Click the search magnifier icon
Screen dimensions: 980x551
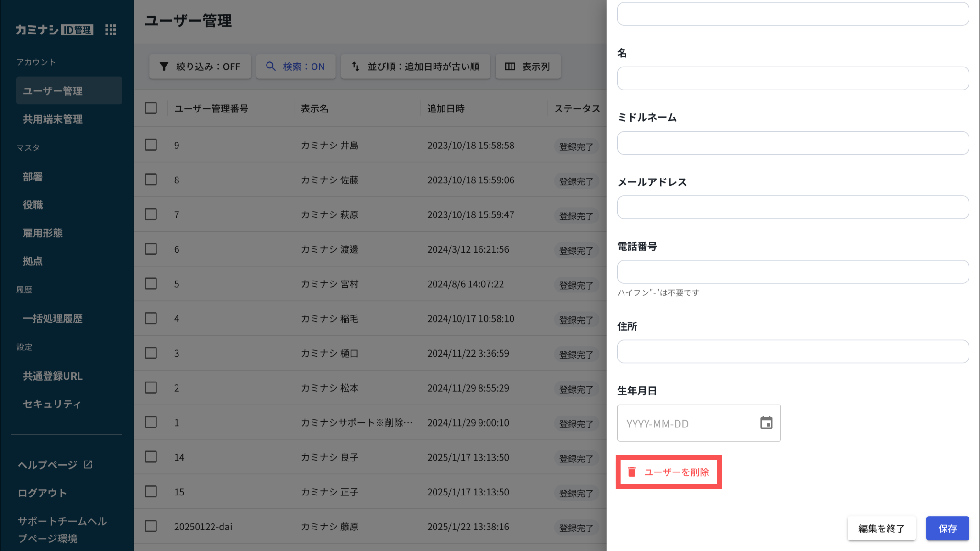pos(270,67)
